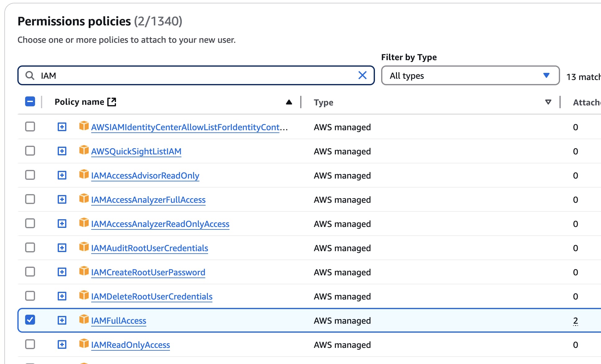The image size is (601, 364).
Task: Click orange box icon of IAMReadOnlyAccess
Action: [84, 344]
